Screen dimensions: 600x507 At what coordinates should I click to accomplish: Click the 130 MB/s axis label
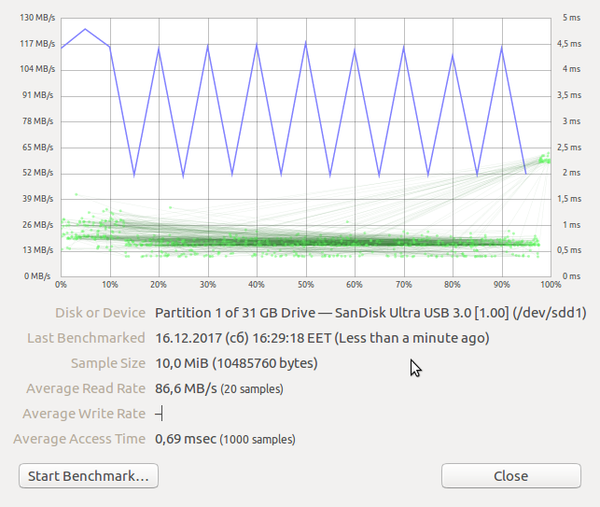pos(38,18)
